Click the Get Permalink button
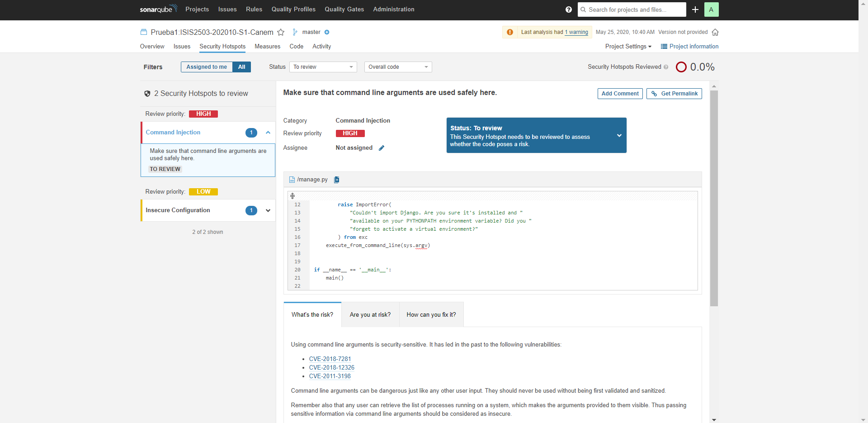The width and height of the screenshot is (868, 423). (674, 94)
